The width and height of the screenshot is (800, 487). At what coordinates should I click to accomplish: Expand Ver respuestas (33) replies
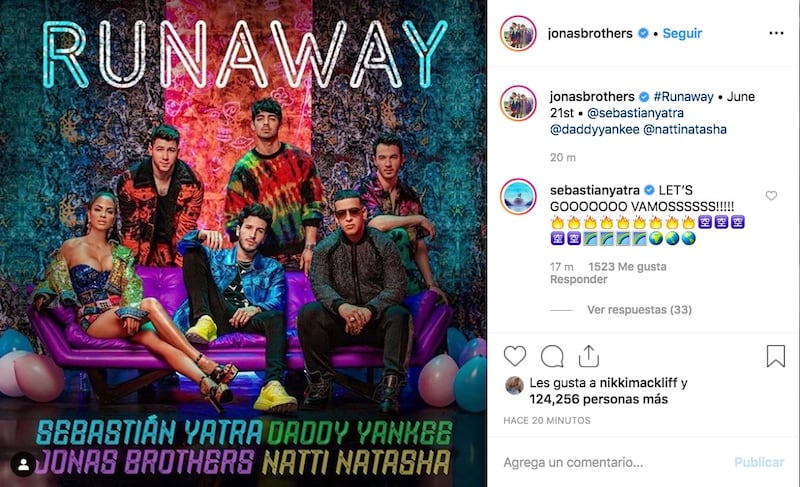[639, 310]
